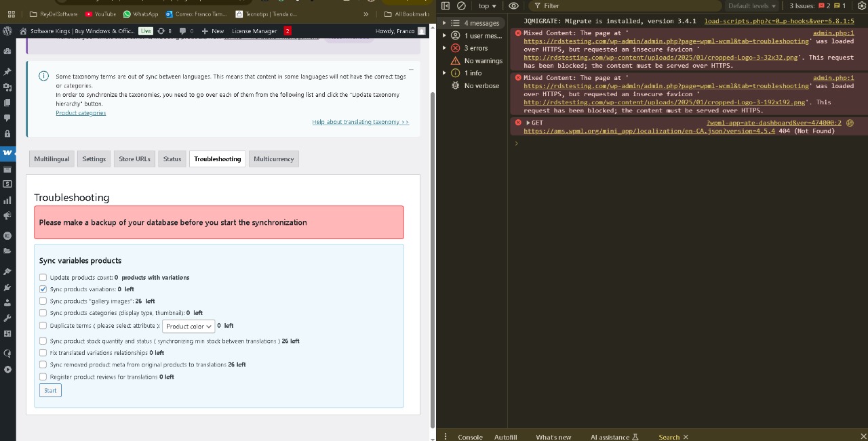
Task: Follow the Product categories link
Action: pos(81,113)
